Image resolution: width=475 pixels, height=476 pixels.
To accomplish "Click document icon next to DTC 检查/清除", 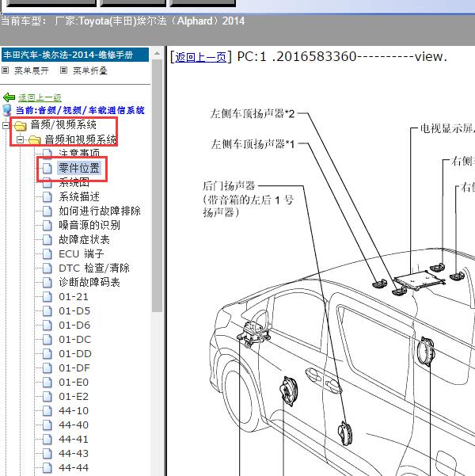I will [47, 268].
